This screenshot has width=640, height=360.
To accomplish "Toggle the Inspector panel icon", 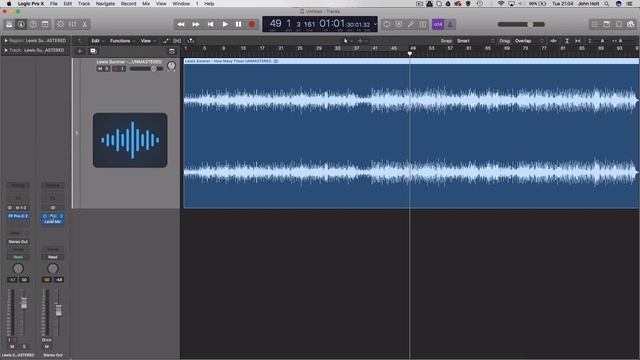I will click(21, 24).
